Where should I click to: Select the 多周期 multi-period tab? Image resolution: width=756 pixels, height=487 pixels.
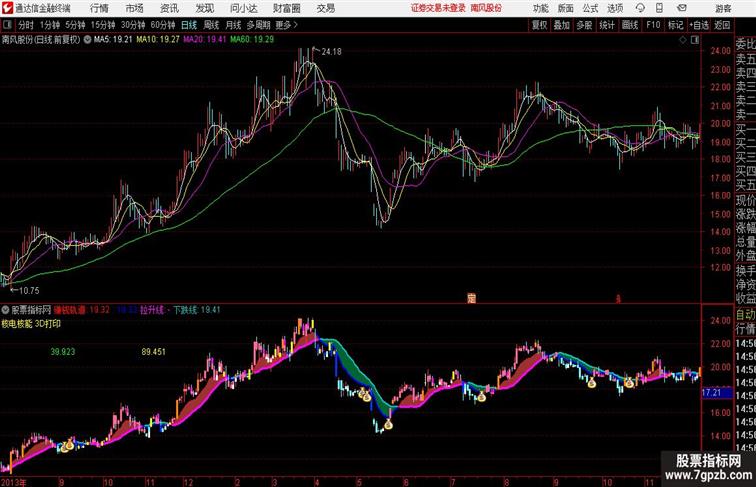258,25
